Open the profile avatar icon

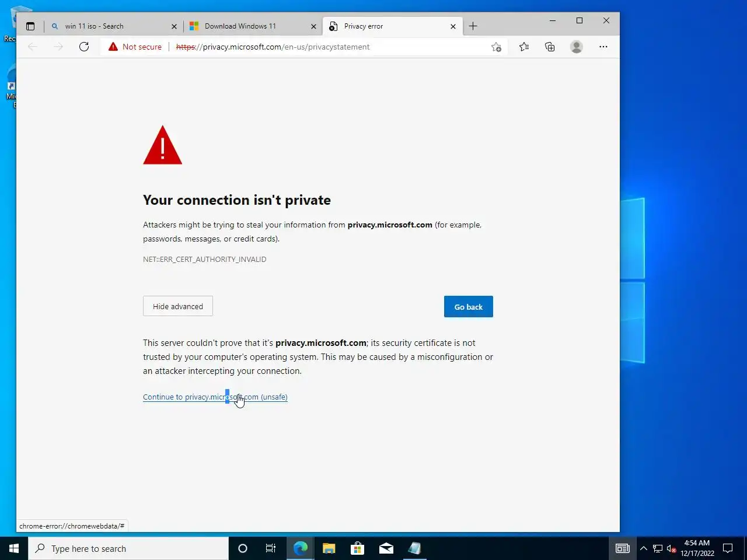(x=577, y=47)
